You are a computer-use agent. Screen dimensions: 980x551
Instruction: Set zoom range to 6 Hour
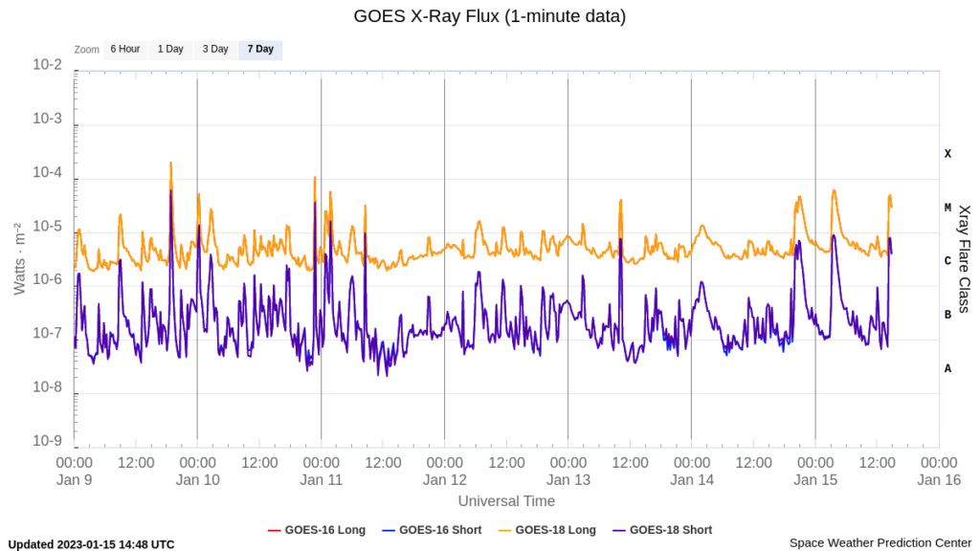125,49
